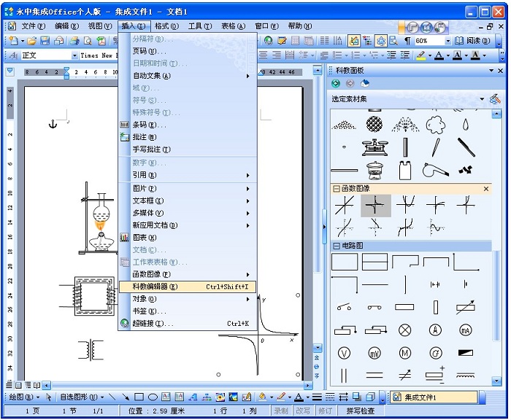Collapse the 电路图 section

(x=336, y=246)
